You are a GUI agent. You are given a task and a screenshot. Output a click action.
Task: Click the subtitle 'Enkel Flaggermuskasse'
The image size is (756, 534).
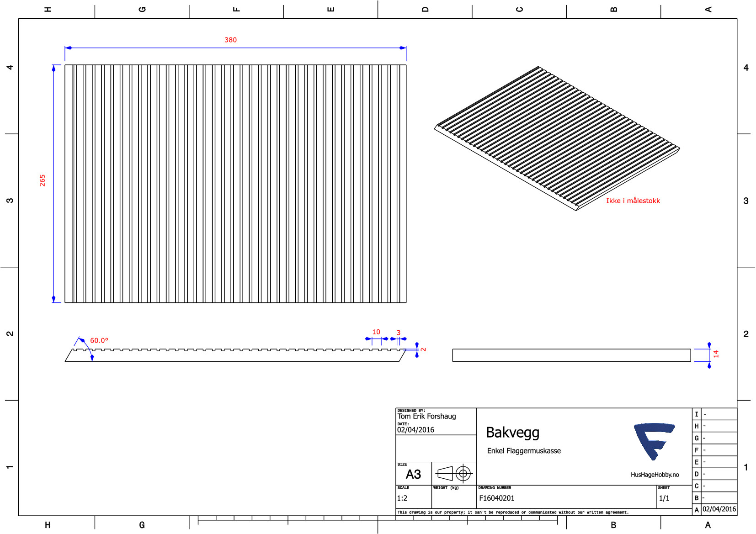pos(524,451)
